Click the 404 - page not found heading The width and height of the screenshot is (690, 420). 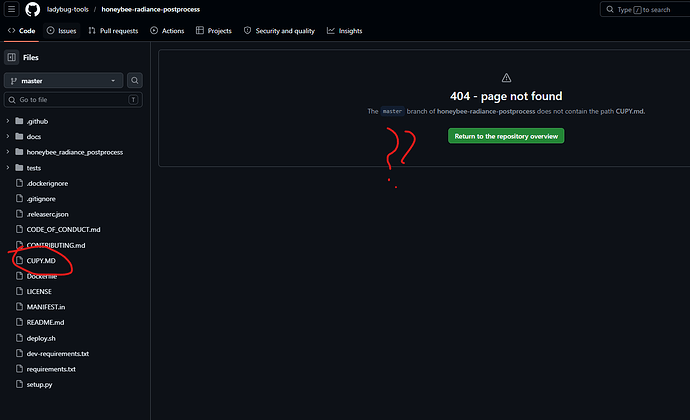click(x=506, y=96)
